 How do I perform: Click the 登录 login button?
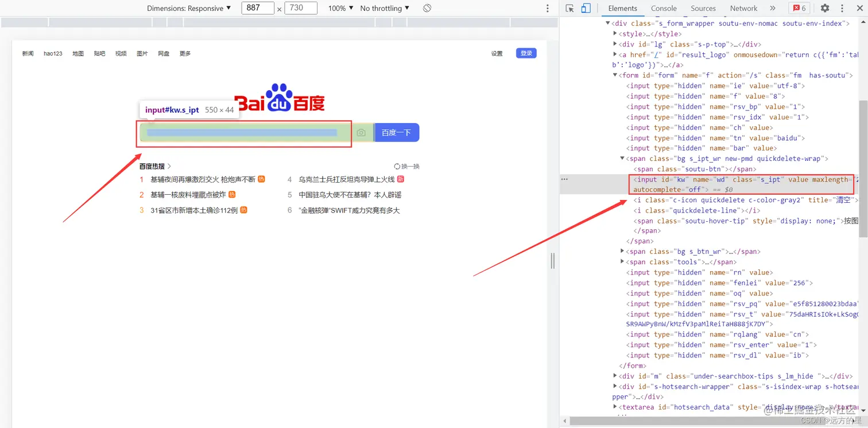click(x=526, y=53)
